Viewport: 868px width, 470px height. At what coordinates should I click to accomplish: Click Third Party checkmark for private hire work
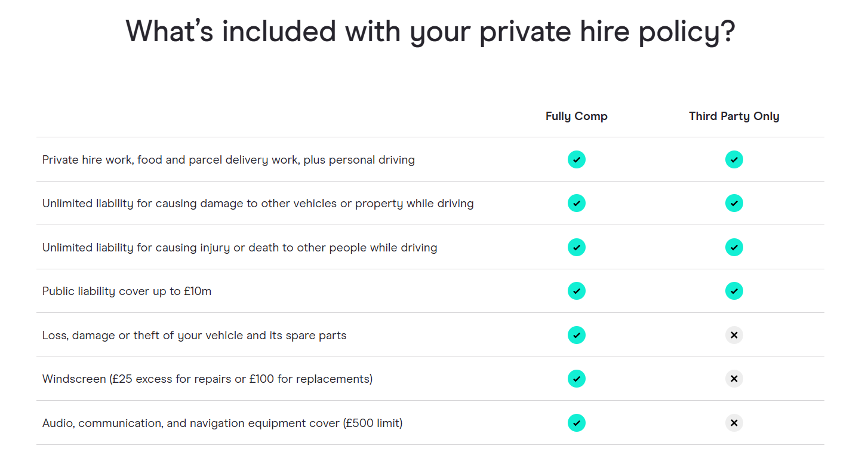pos(734,159)
